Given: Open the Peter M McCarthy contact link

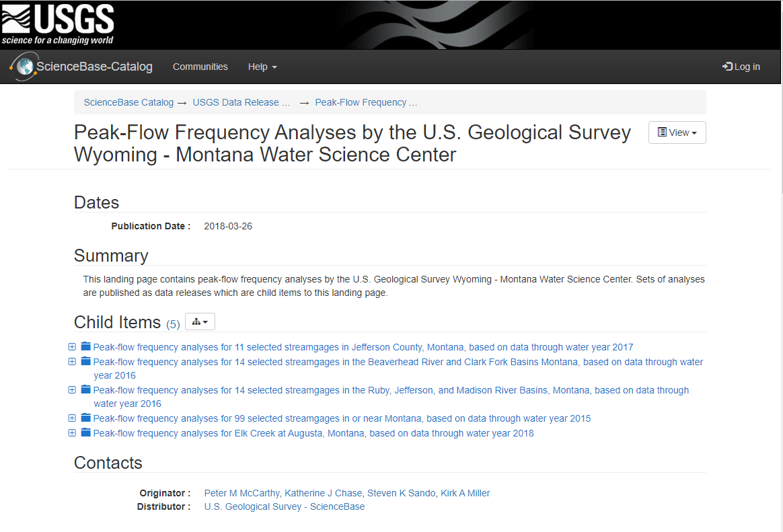Looking at the screenshot, I should pyautogui.click(x=241, y=493).
